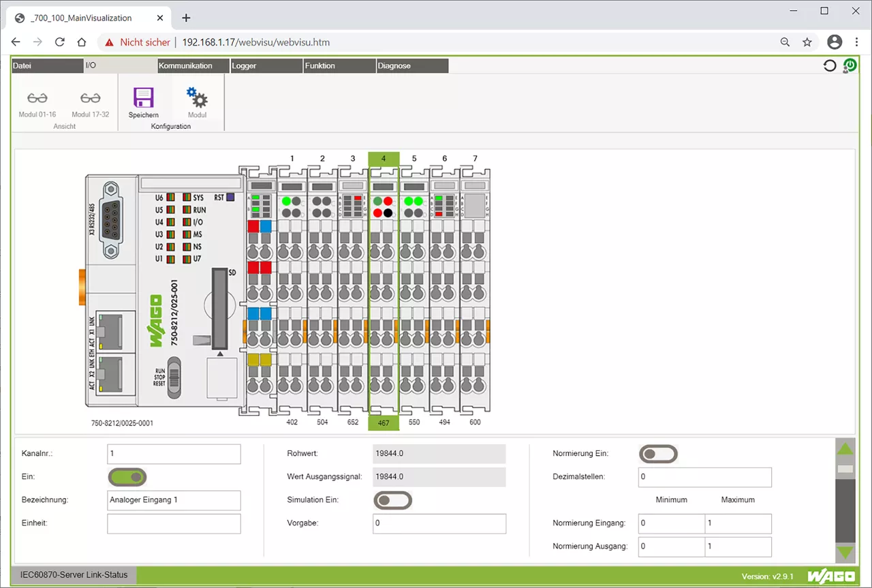This screenshot has height=588, width=872.
Task: Click the refresh circle icon in the visualization header
Action: point(829,66)
